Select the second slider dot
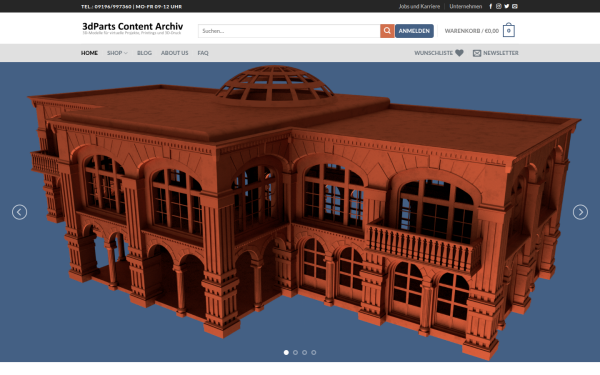This screenshot has width=600, height=375. (x=295, y=352)
